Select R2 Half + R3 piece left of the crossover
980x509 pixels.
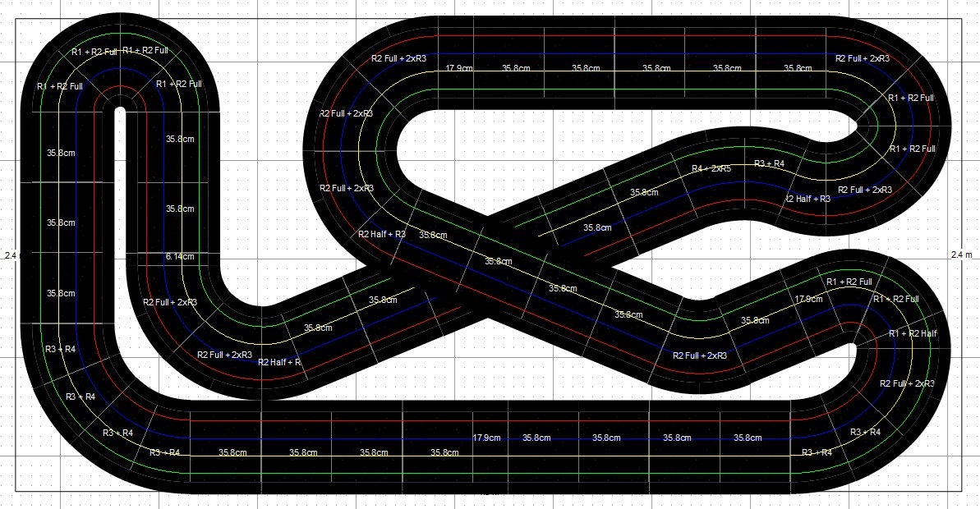pyautogui.click(x=382, y=234)
